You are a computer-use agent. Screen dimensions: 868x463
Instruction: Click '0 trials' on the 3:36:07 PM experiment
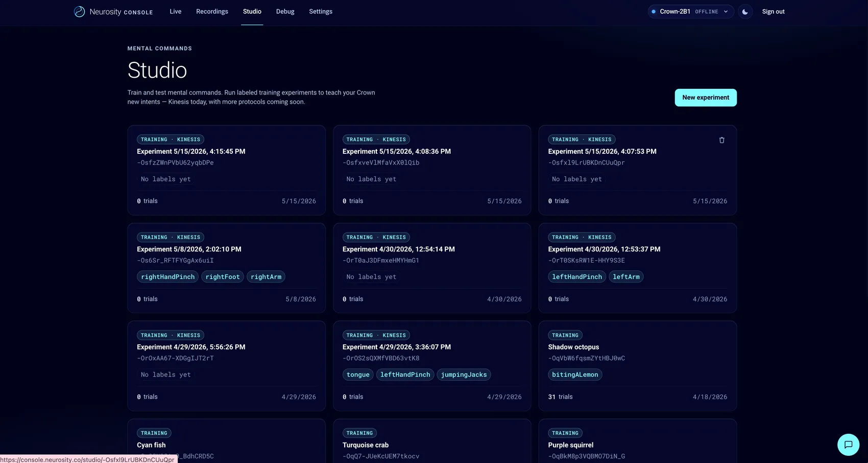[x=353, y=397]
